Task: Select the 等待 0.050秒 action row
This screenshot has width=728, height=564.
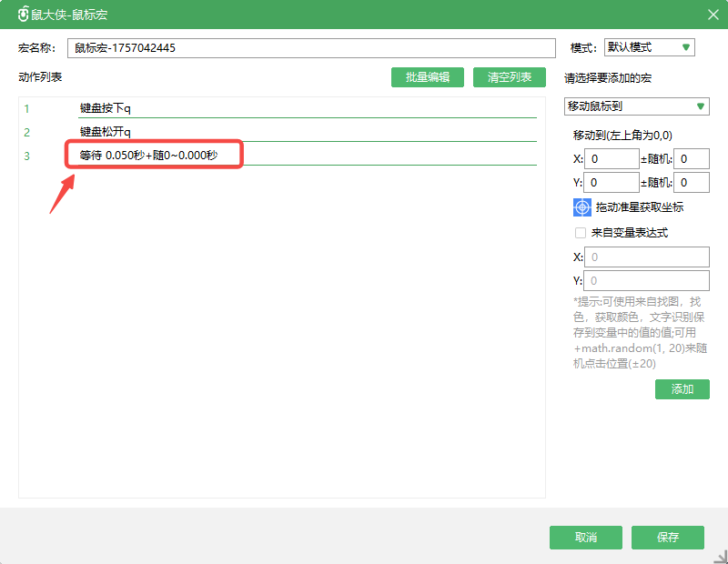Action: tap(273, 156)
